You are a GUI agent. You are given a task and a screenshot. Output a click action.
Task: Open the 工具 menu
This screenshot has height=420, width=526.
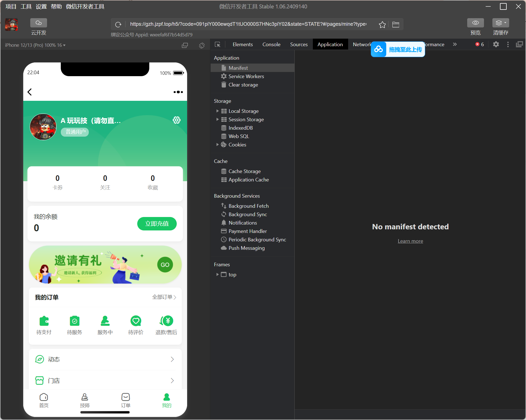pos(26,6)
